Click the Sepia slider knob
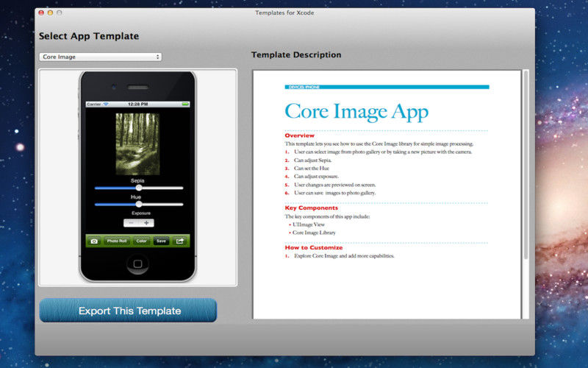 (139, 188)
